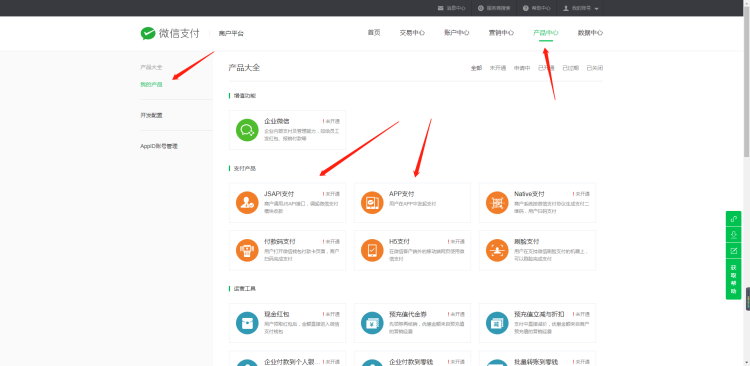Viewport: 750px width, 366px height.
Task: Click the 现金红包 blue icon
Action: pyautogui.click(x=247, y=323)
